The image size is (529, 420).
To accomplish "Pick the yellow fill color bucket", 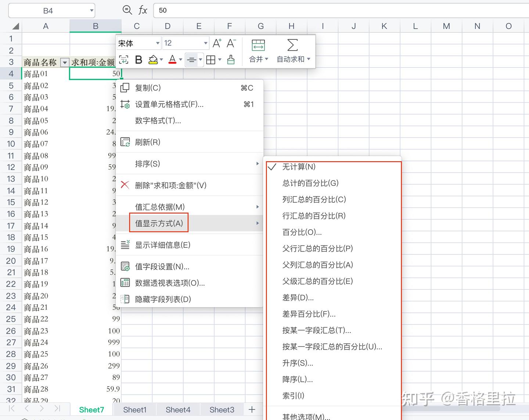I will click(153, 59).
